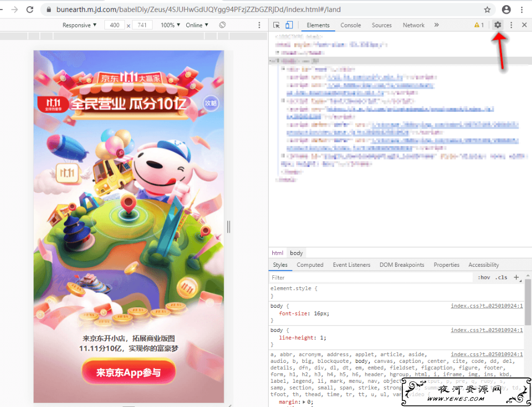This screenshot has height=407, width=532.
Task: Open the Chrome profile avatar
Action: click(506, 9)
